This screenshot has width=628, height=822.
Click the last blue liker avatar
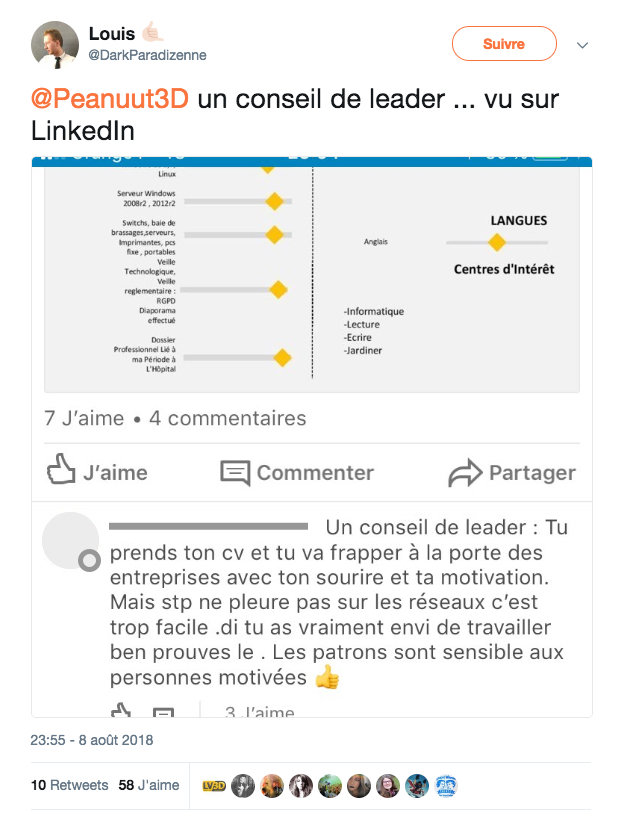(x=445, y=786)
